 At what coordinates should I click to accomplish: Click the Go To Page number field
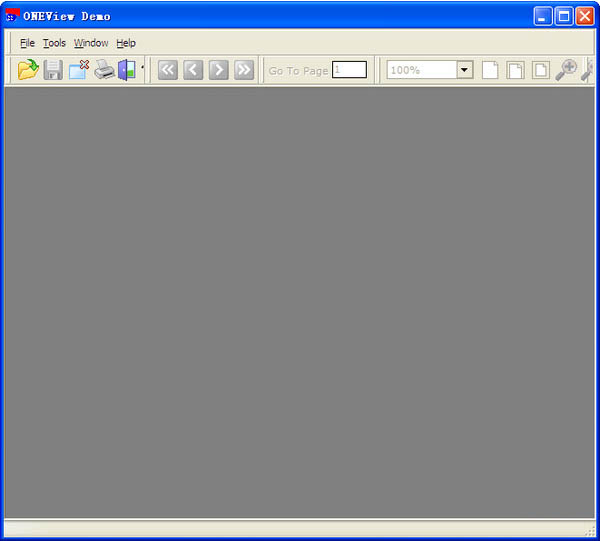(x=349, y=70)
